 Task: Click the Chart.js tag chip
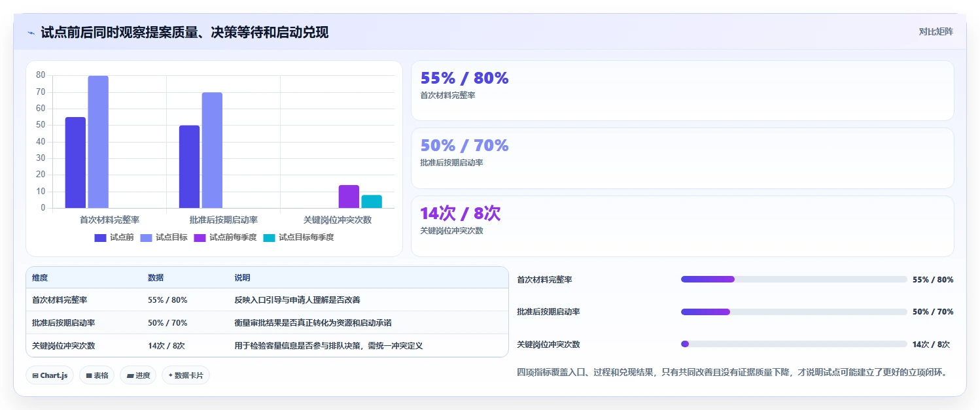[50, 375]
